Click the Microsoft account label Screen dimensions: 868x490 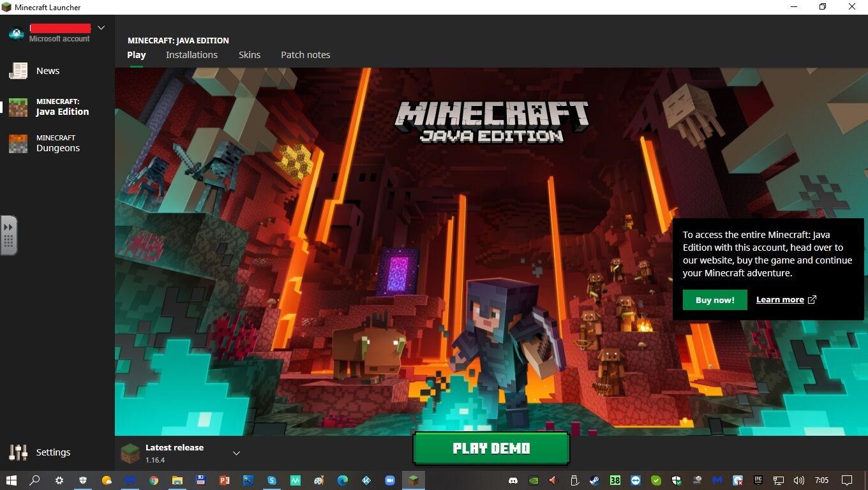pyautogui.click(x=59, y=39)
